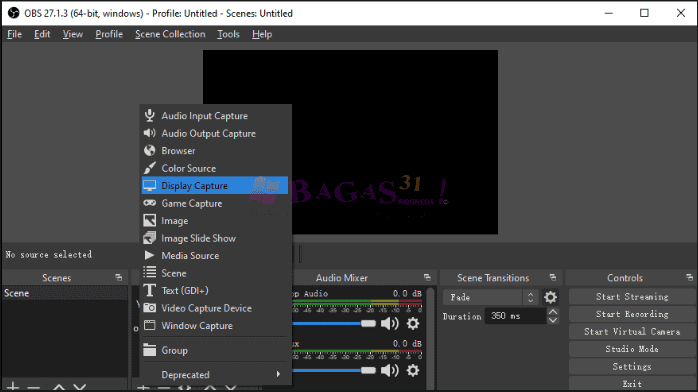Select Image Slide Show source

(215, 238)
